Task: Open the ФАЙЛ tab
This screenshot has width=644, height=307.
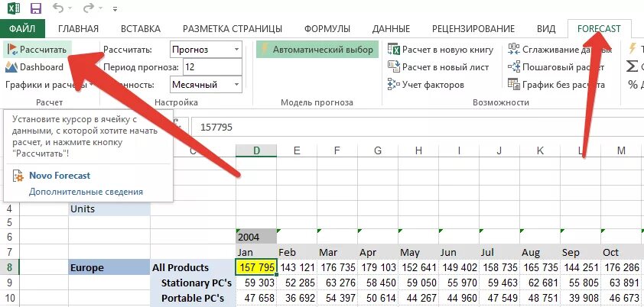Action: click(22, 29)
